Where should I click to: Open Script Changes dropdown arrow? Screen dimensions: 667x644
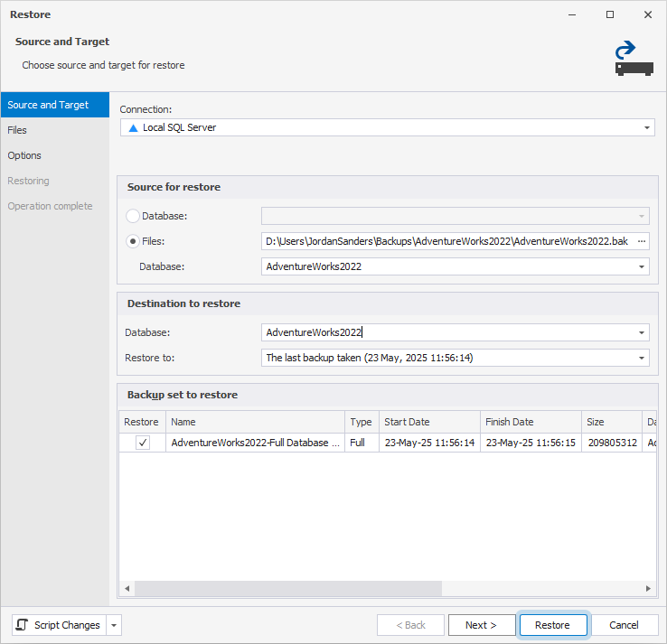tap(113, 625)
